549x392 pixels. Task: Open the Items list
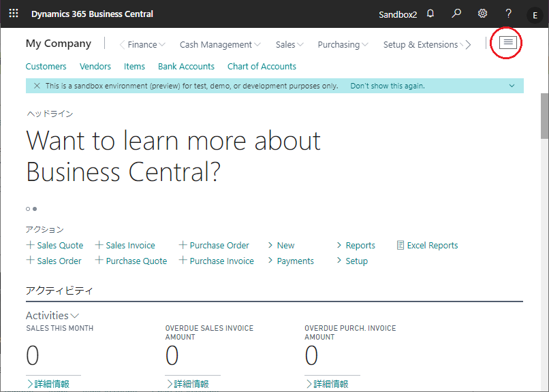pyautogui.click(x=134, y=67)
